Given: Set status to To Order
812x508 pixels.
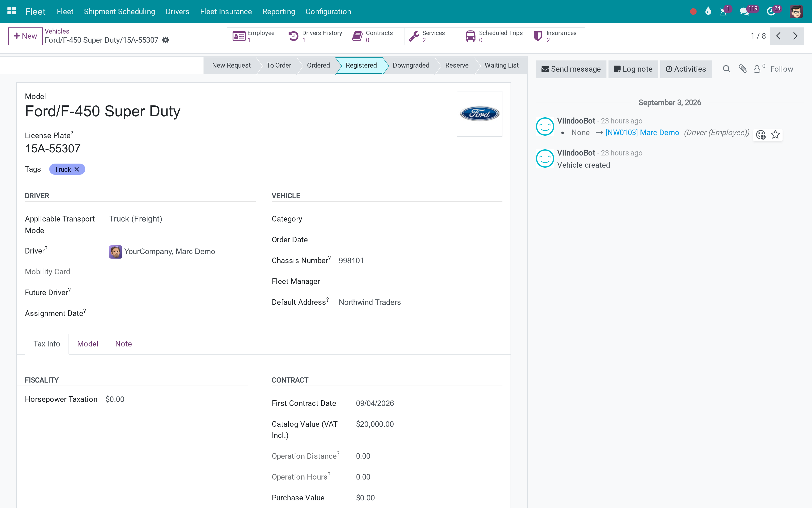Looking at the screenshot, I should coord(279,66).
